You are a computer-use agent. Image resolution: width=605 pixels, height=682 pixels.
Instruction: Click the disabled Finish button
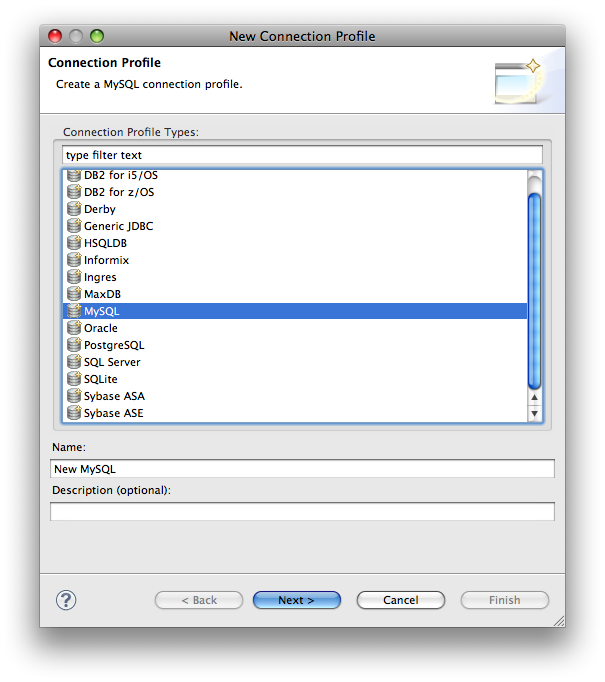tap(505, 600)
